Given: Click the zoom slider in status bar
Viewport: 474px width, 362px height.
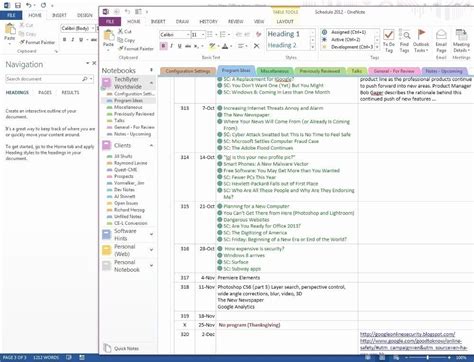Looking at the screenshot, I should (428, 358).
